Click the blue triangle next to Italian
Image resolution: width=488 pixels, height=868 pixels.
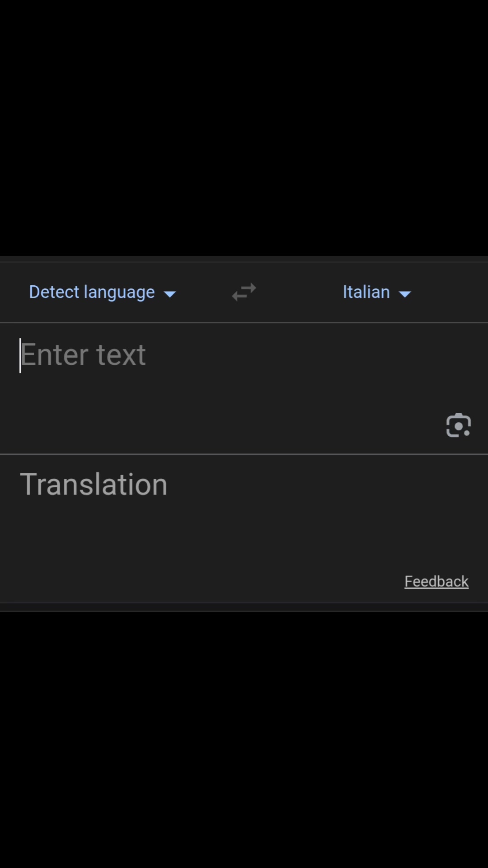coord(405,294)
